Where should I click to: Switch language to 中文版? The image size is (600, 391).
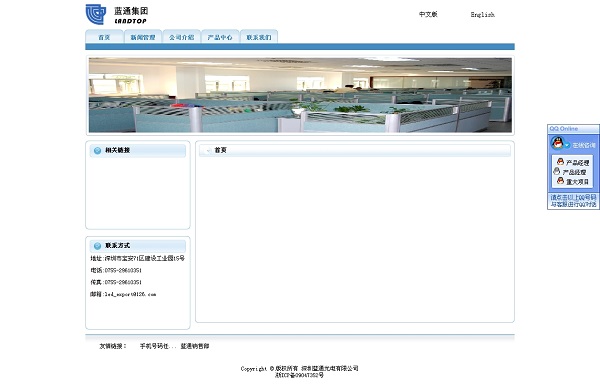click(x=428, y=15)
